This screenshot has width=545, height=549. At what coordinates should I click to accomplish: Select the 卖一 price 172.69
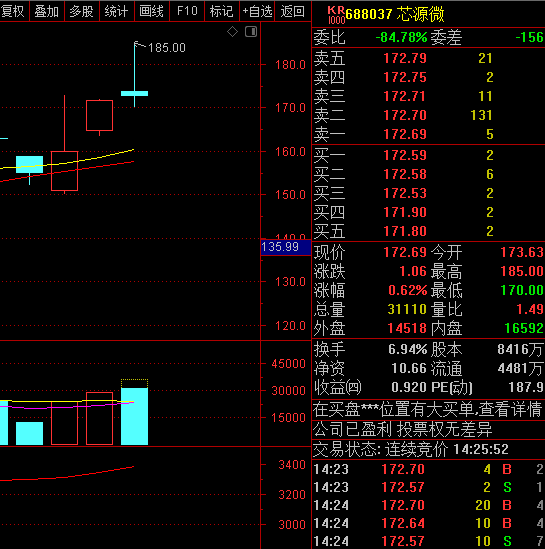pyautogui.click(x=405, y=134)
